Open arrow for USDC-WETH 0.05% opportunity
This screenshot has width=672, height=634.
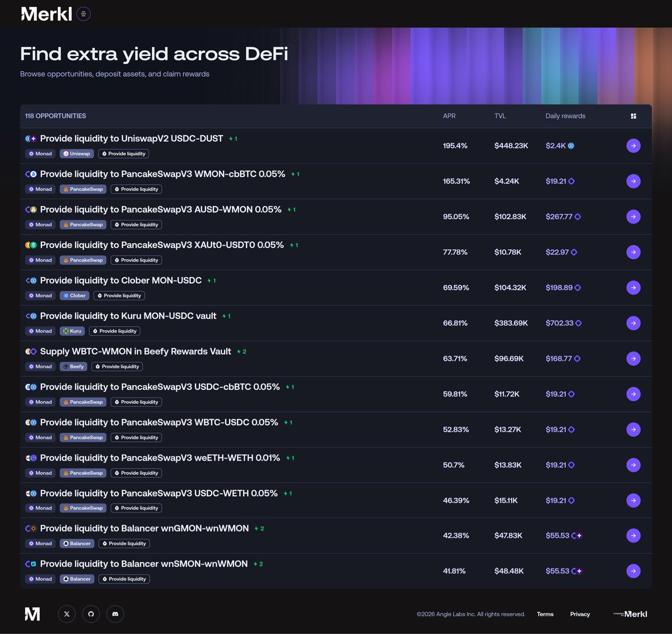[x=633, y=500]
